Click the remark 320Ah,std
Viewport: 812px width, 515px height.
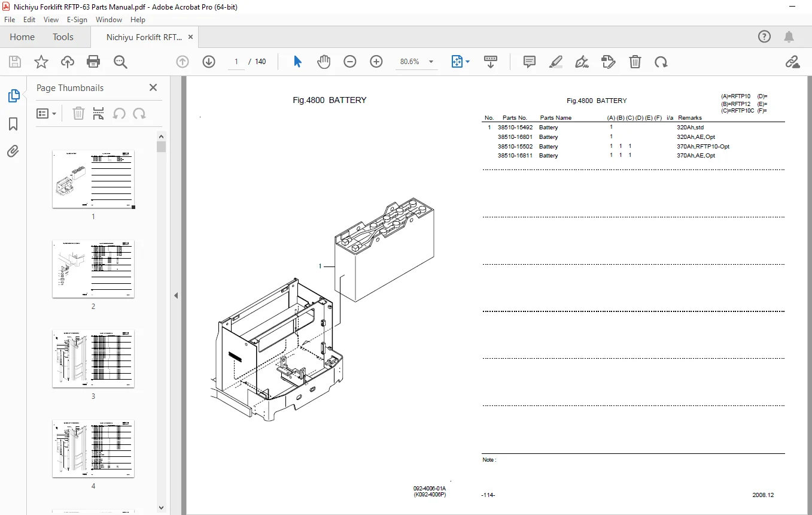[691, 128]
